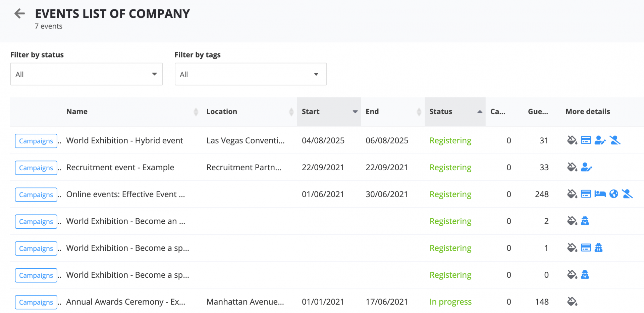Open the Filter by status dropdown
Image resolution: width=644 pixels, height=313 pixels.
pyautogui.click(x=86, y=74)
